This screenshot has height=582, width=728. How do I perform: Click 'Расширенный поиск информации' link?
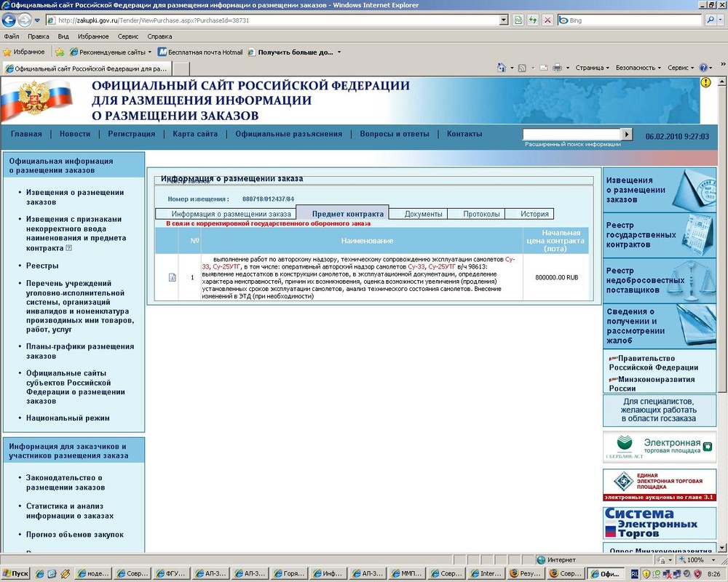coord(572,144)
